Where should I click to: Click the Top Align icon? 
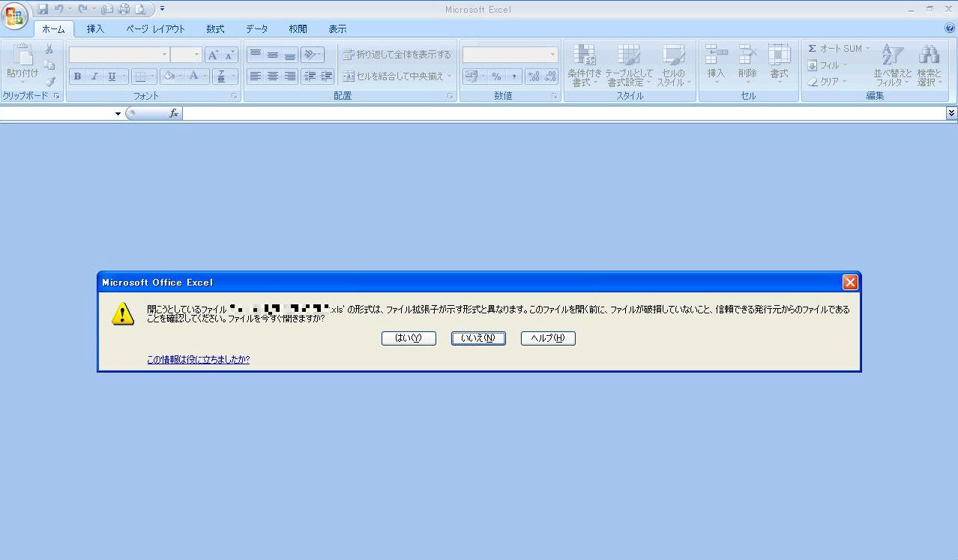coord(256,55)
